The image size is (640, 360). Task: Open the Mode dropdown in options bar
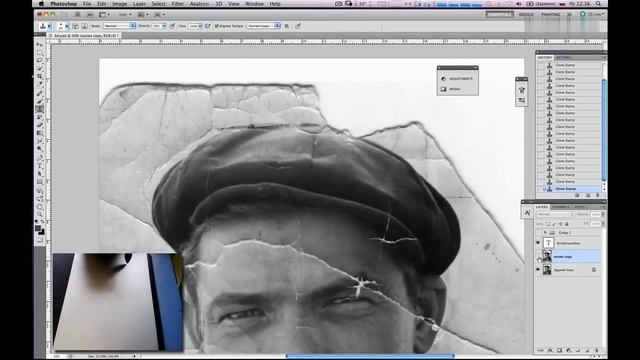pos(119,26)
